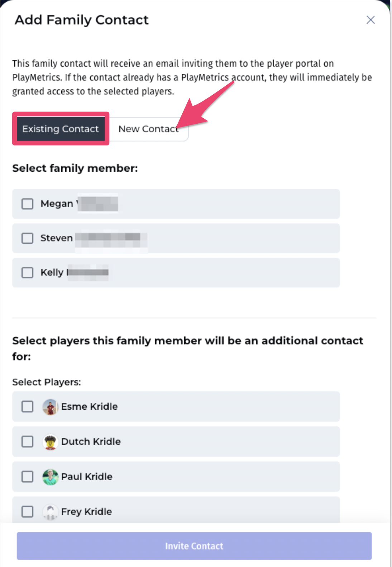Toggle the Dutch Kridle player checkbox
The height and width of the screenshot is (567, 392).
[27, 442]
